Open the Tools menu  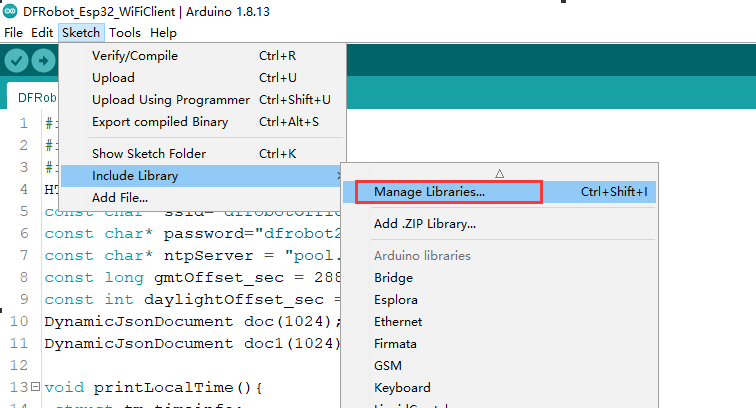[125, 33]
